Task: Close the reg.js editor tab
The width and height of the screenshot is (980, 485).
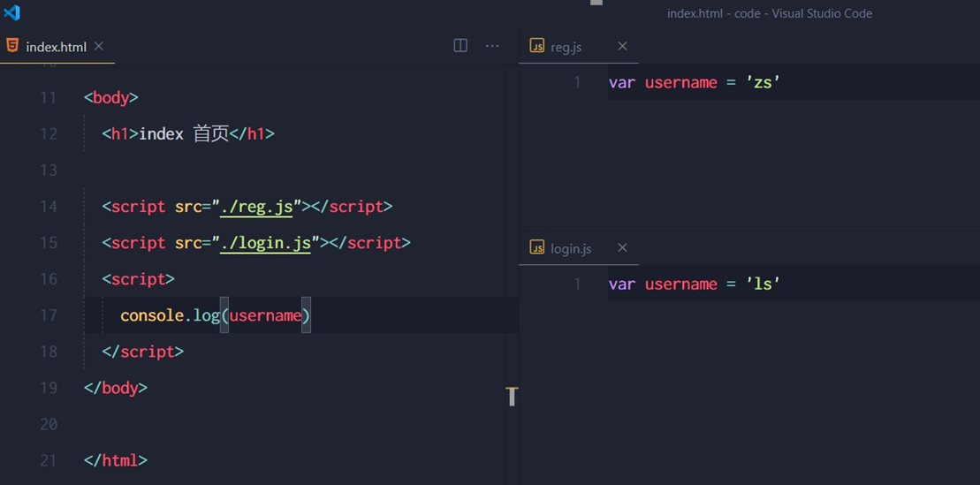Action: pyautogui.click(x=622, y=46)
